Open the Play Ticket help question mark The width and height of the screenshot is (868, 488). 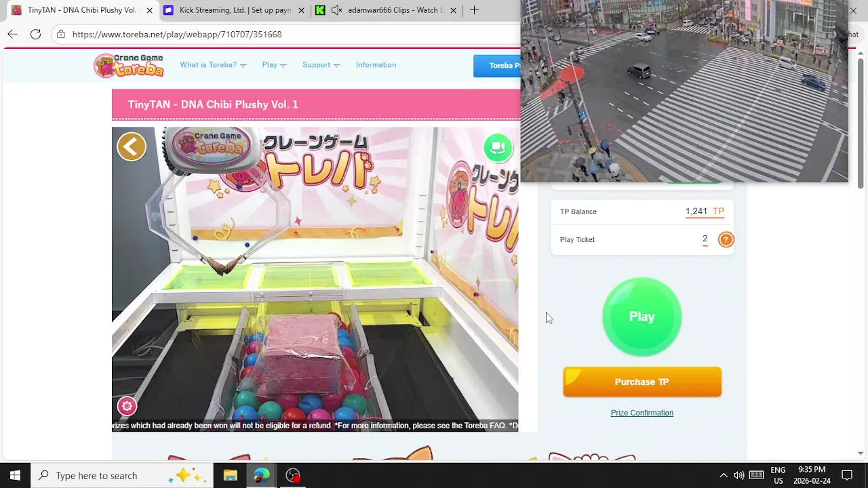tap(726, 239)
